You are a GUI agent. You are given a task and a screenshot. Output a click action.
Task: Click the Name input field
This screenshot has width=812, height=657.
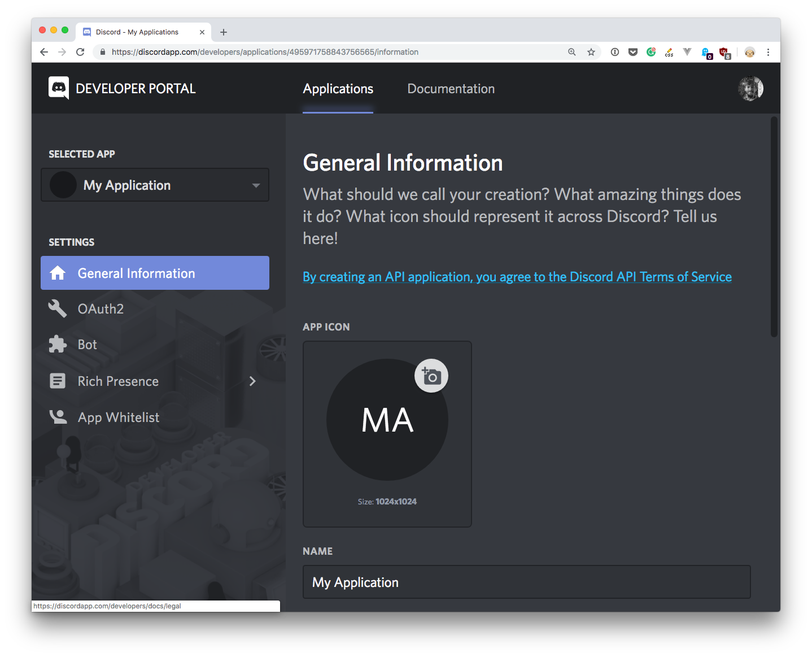click(x=527, y=582)
